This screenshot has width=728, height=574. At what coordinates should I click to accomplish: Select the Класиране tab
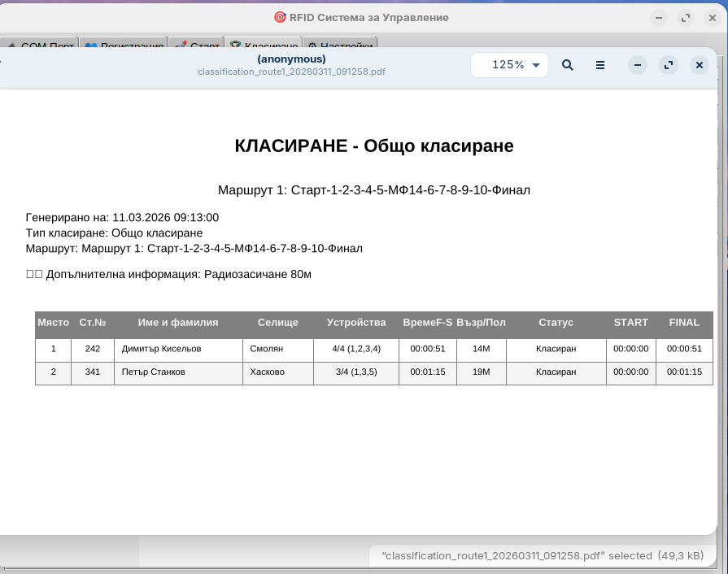coord(264,46)
